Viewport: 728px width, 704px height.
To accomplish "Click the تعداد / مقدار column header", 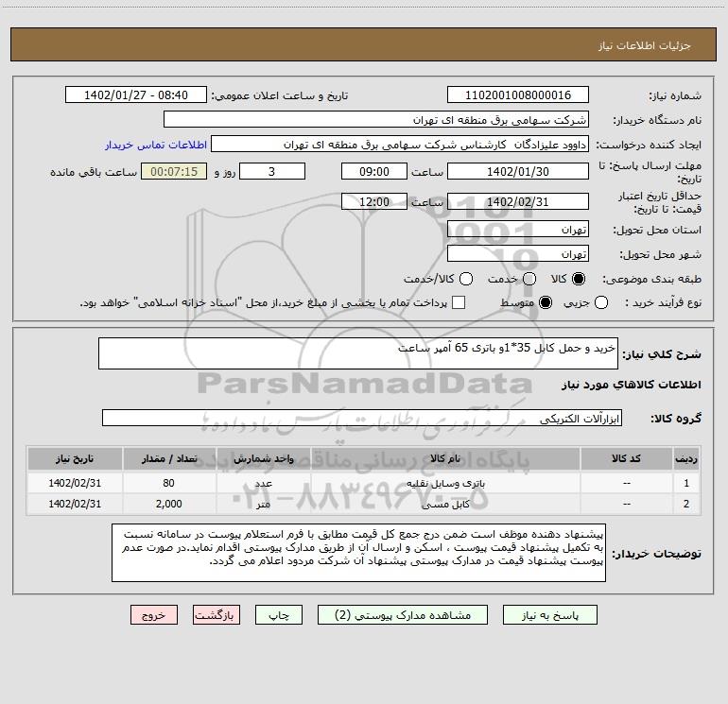I will (169, 458).
